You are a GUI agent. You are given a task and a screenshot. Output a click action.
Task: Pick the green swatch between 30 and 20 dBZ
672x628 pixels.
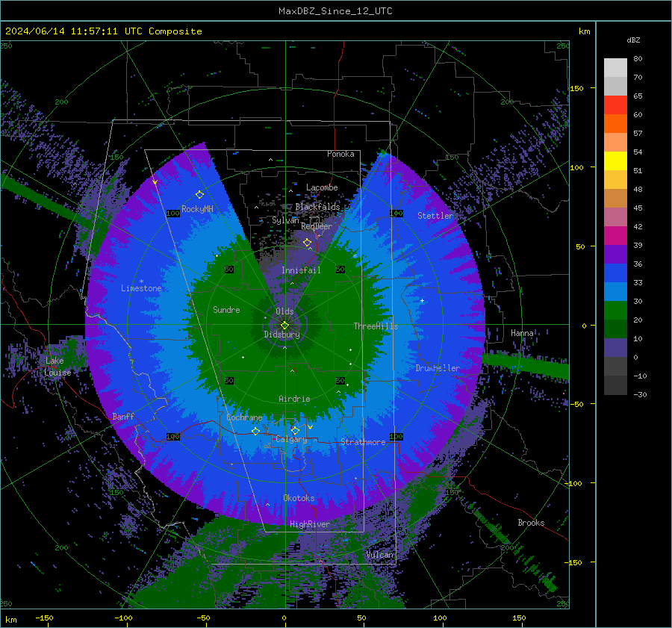[x=615, y=311]
